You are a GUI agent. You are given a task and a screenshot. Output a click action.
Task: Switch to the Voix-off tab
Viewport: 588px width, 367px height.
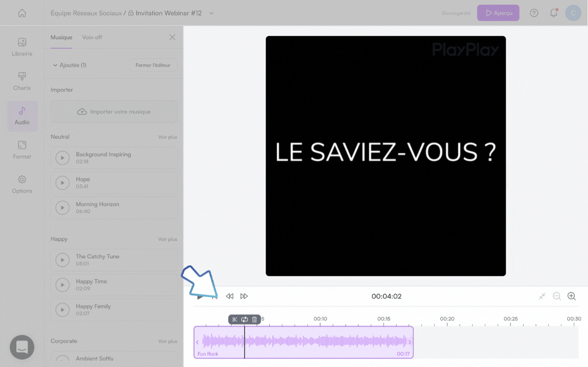(x=92, y=37)
